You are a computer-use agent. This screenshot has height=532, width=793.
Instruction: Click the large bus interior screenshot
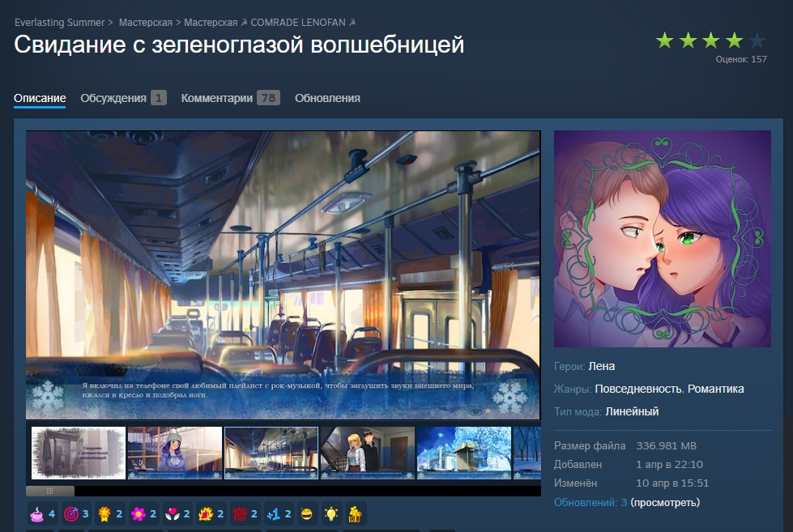coord(284,275)
